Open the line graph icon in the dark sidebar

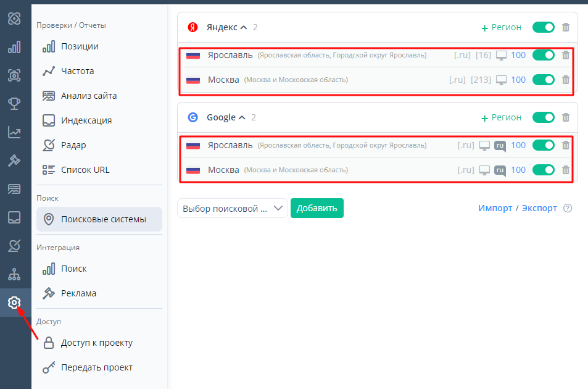[x=14, y=132]
